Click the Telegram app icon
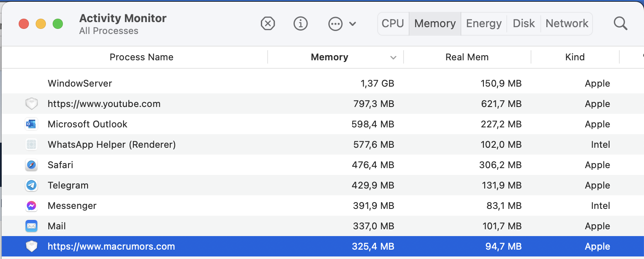 pos(31,186)
